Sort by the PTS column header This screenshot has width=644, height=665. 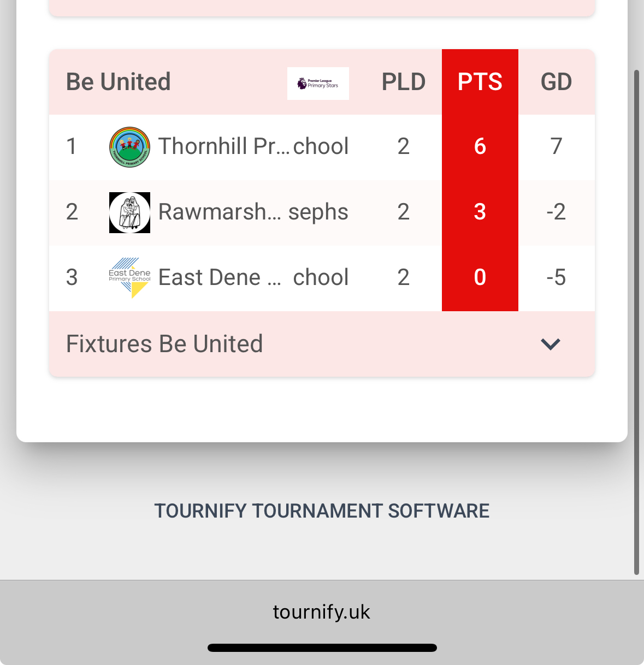[480, 82]
